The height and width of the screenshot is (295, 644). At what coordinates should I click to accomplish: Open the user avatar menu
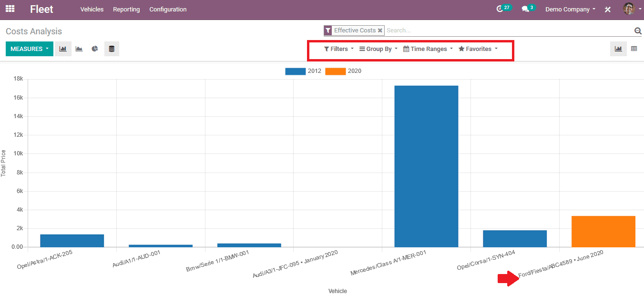pyautogui.click(x=631, y=9)
